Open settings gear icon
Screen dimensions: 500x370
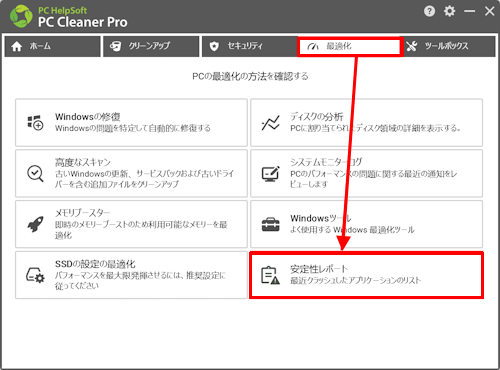coord(449,11)
